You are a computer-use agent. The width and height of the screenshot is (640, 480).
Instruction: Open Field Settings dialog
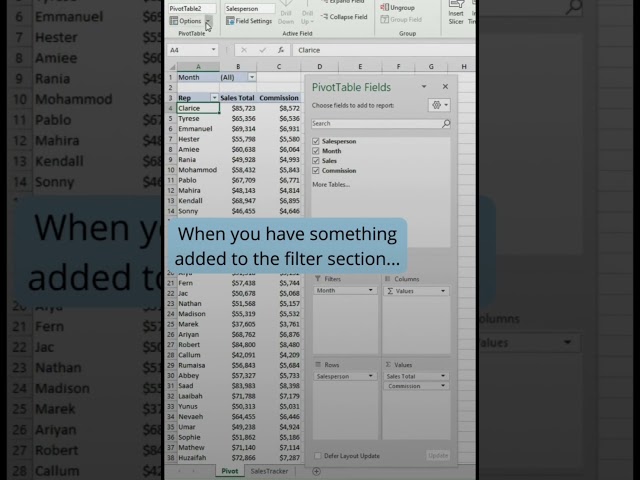(249, 21)
